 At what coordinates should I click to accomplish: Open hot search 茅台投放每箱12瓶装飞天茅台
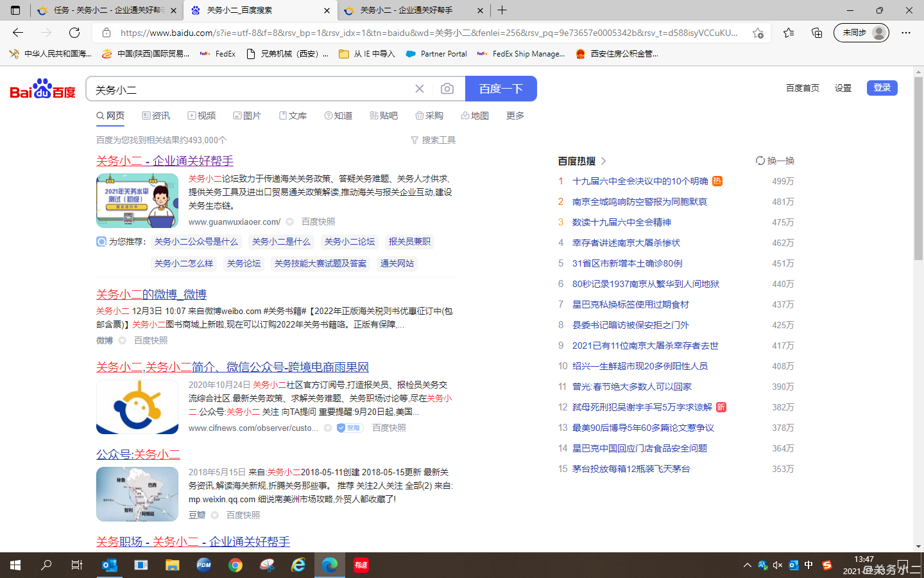(x=631, y=469)
